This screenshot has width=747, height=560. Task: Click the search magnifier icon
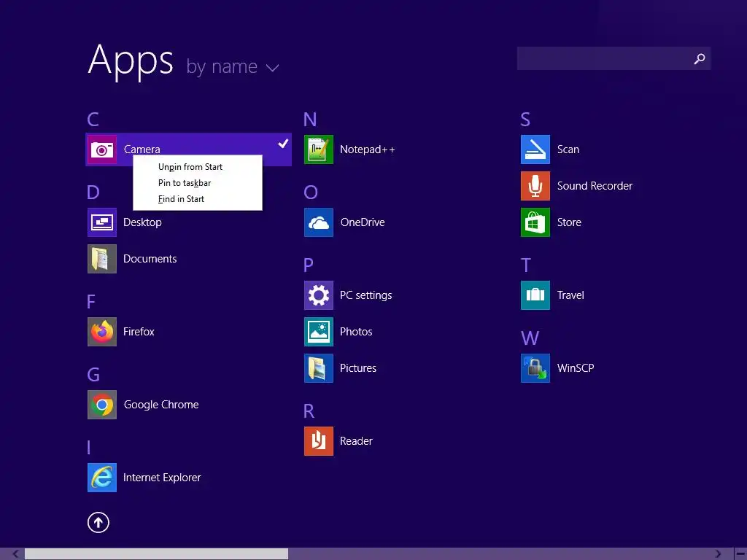pyautogui.click(x=700, y=58)
